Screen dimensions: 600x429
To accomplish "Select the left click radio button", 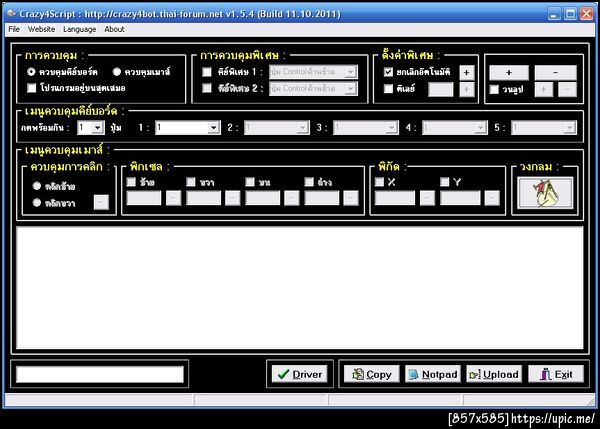I will pos(37,186).
